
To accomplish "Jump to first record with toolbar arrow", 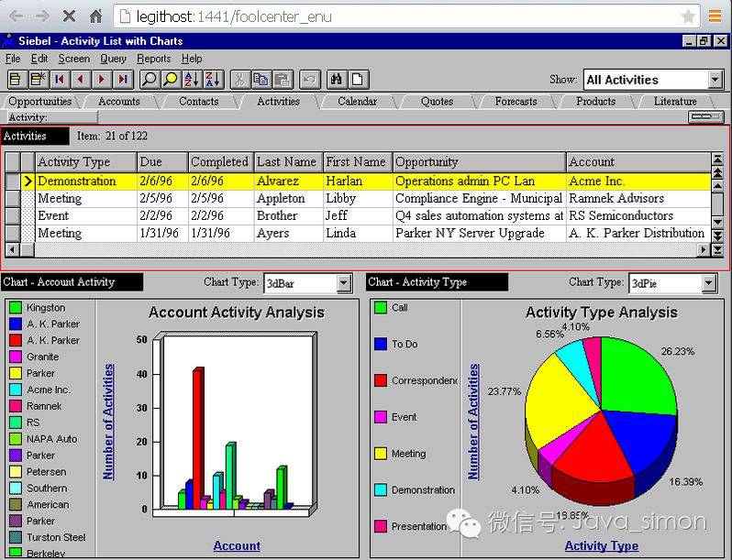I will [x=60, y=80].
